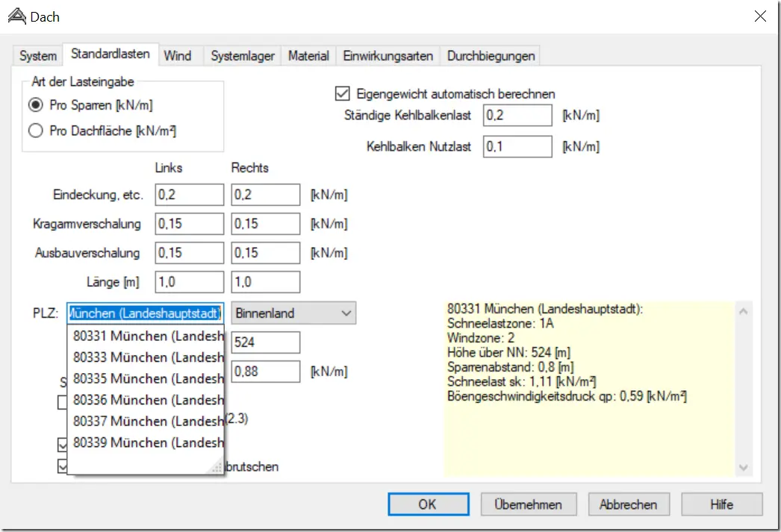Choose 80339 München from PLZ list
781x532 pixels.
(x=146, y=442)
